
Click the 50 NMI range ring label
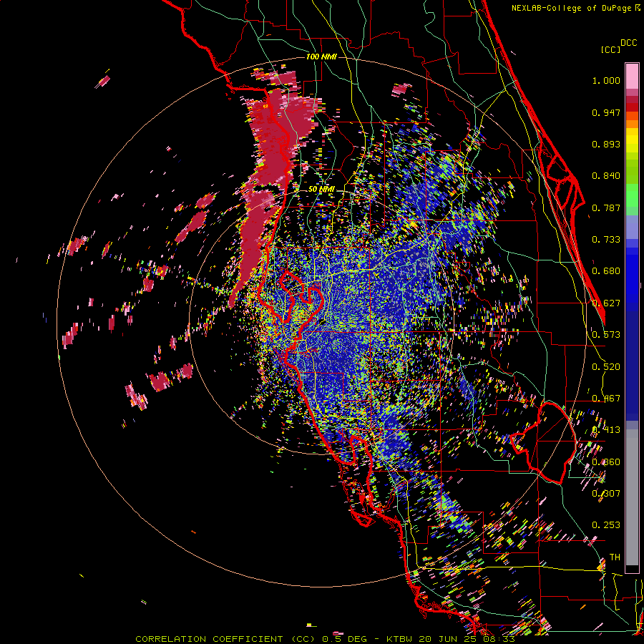click(x=321, y=190)
